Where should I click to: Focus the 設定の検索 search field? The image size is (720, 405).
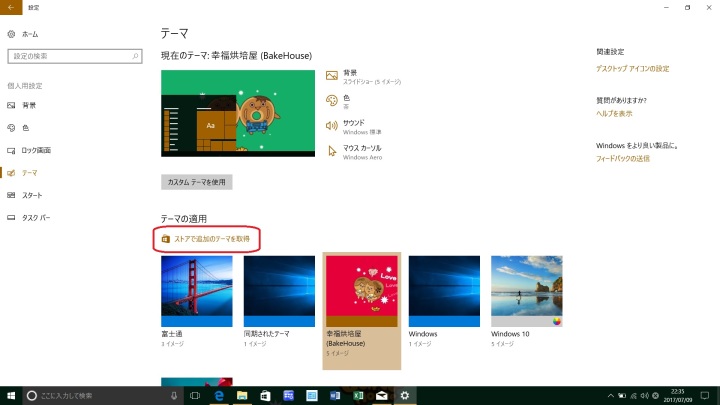(x=75, y=56)
